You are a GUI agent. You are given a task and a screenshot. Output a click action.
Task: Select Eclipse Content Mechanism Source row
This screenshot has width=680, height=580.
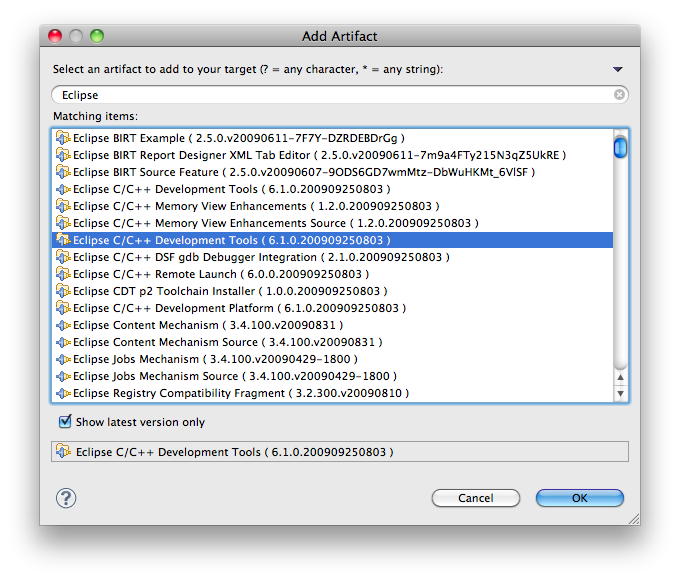332,342
